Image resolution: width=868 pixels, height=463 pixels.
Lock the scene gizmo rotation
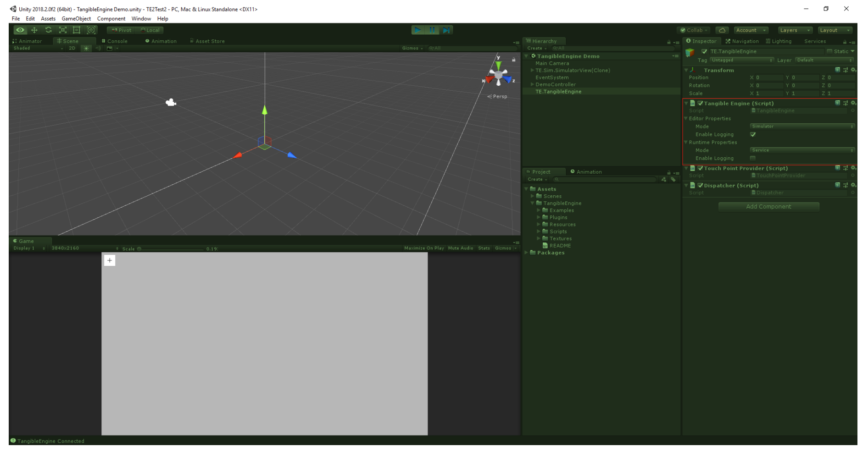514,60
